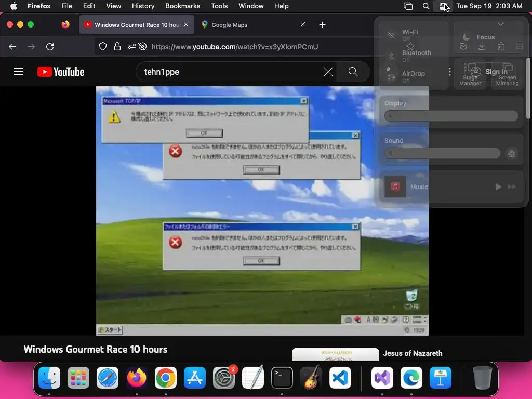Open Finder from the Dock
Image resolution: width=532 pixels, height=399 pixels.
49,378
